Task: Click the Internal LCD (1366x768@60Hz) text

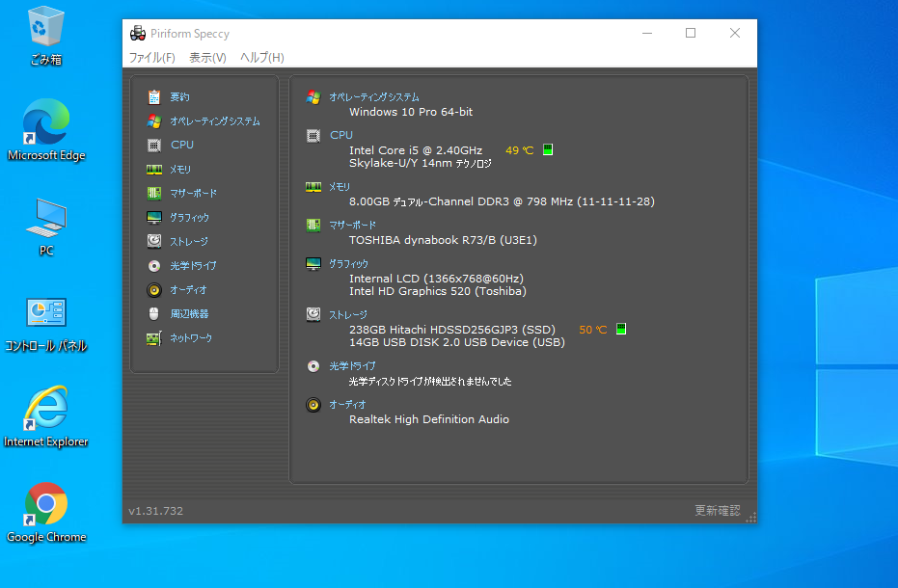Action: [x=436, y=279]
